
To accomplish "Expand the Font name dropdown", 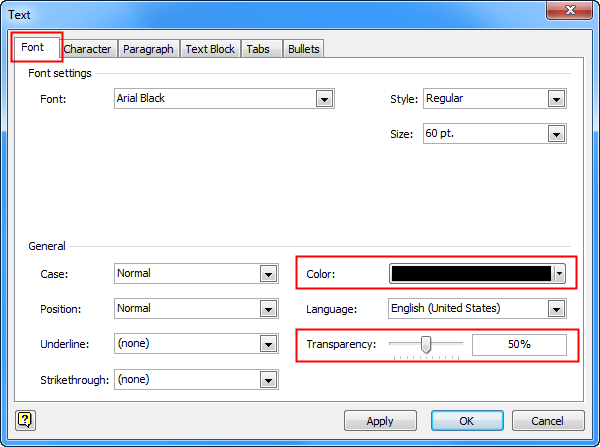I will click(324, 99).
